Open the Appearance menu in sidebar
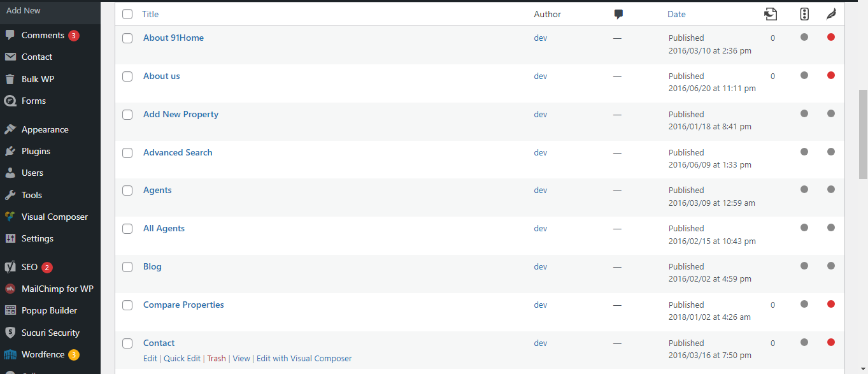 point(45,129)
